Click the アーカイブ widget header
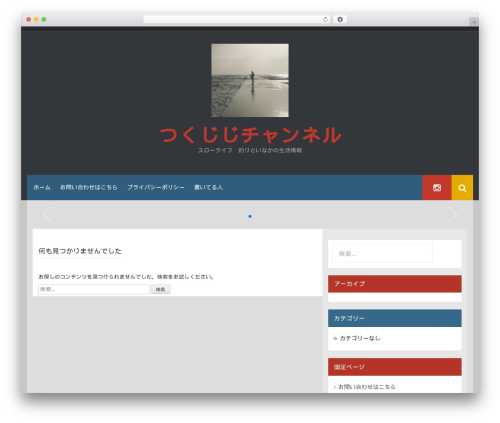 (x=395, y=284)
